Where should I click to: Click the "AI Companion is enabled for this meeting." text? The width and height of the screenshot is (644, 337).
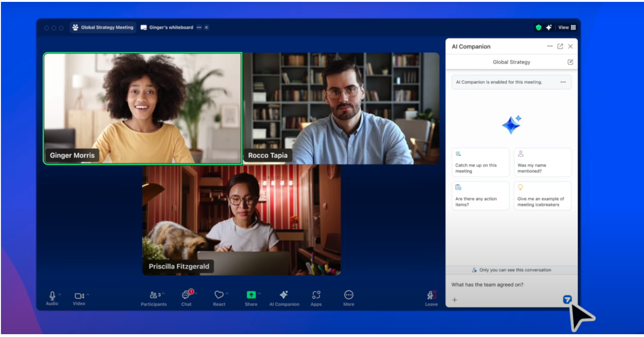click(499, 82)
